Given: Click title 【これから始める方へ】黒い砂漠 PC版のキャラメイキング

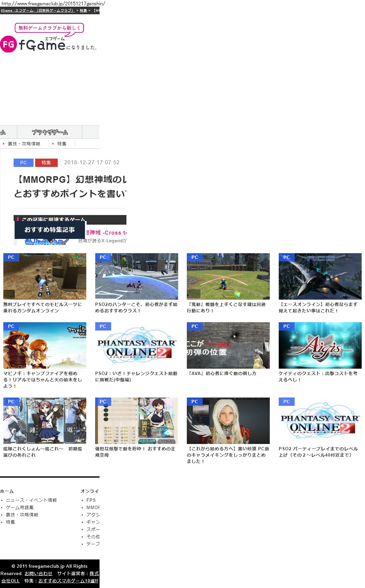Looking at the screenshot, I should tap(228, 455).
